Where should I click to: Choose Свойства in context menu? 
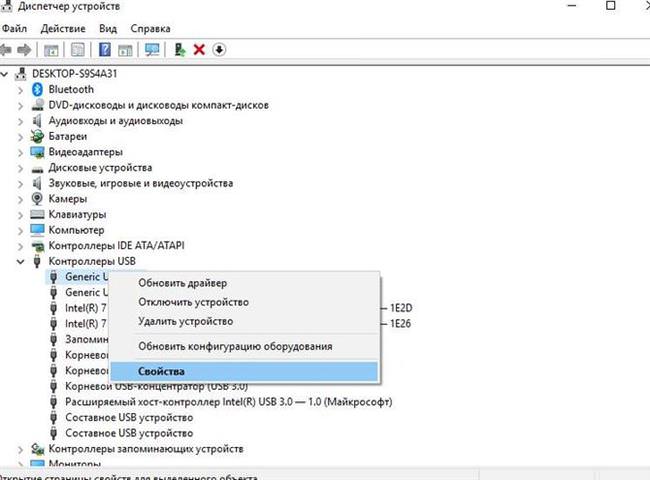pyautogui.click(x=245, y=371)
